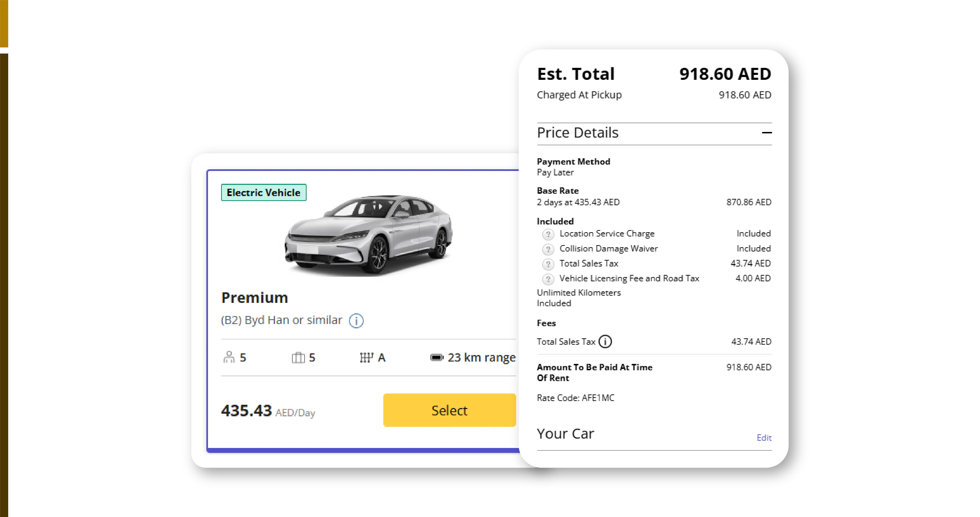Open help for Location Service Charge
Viewport: 980px width, 517px height.
548,235
